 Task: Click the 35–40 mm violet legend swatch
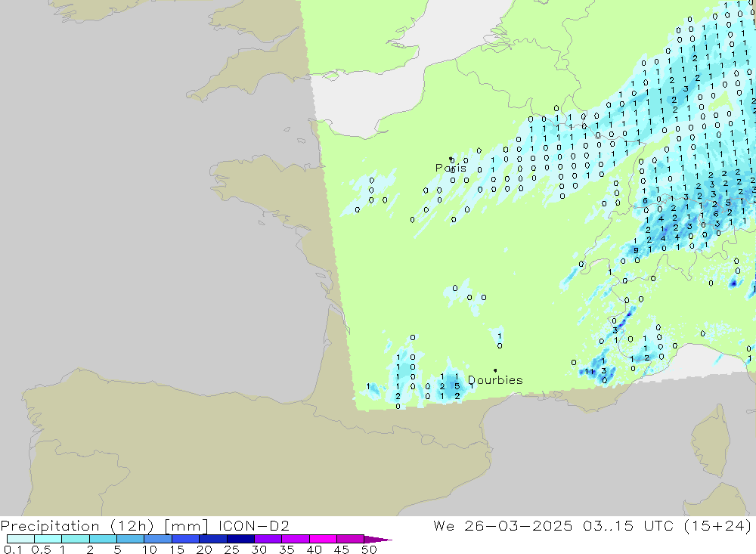[295, 539]
